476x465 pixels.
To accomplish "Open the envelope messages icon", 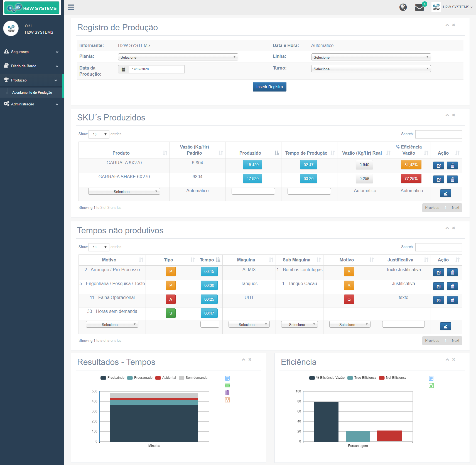I will 419,7.
